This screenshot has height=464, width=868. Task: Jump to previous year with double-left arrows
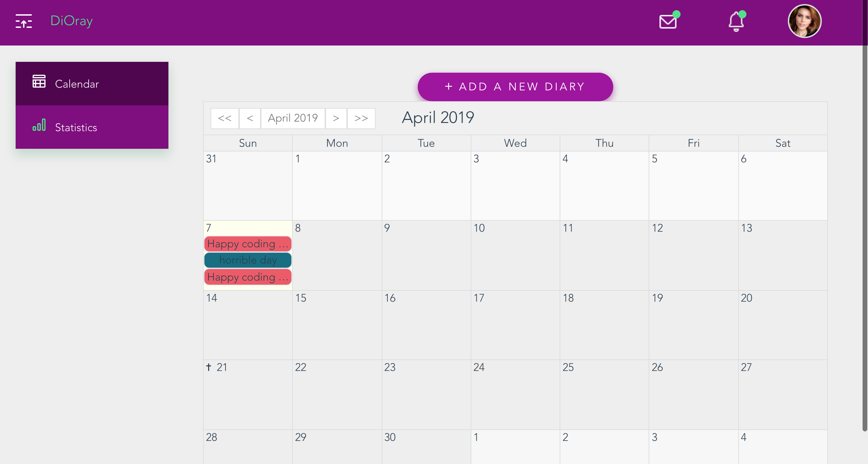224,118
